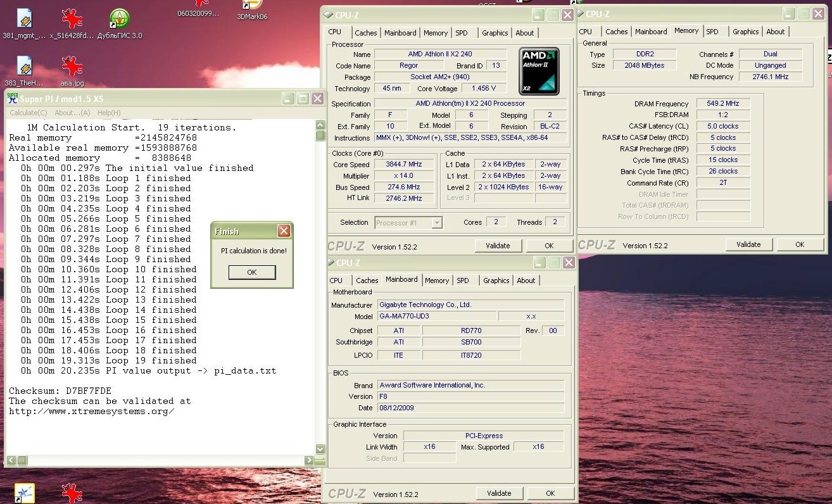Click Validate in the Mainboard CPU-Z window
This screenshot has width=832, height=504.
click(x=499, y=493)
